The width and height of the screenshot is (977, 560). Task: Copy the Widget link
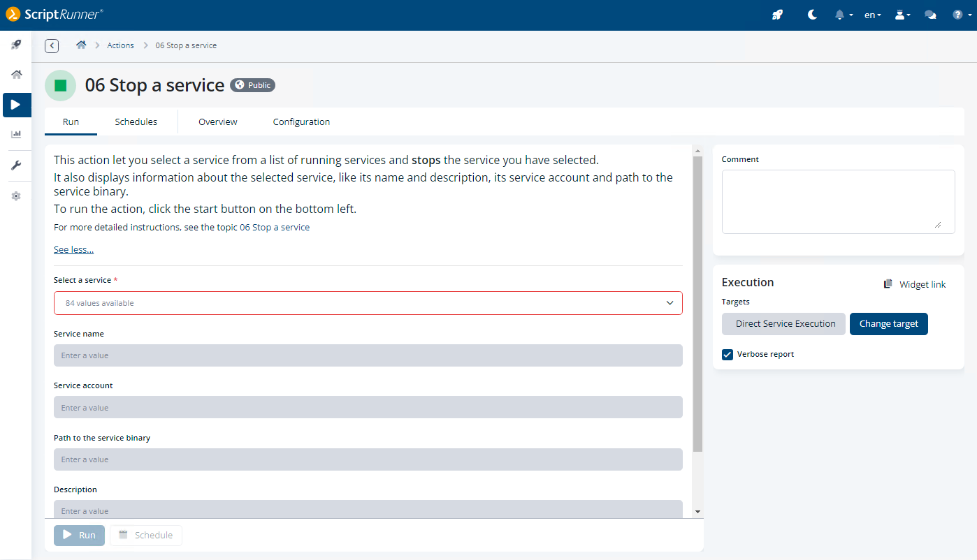pos(915,284)
